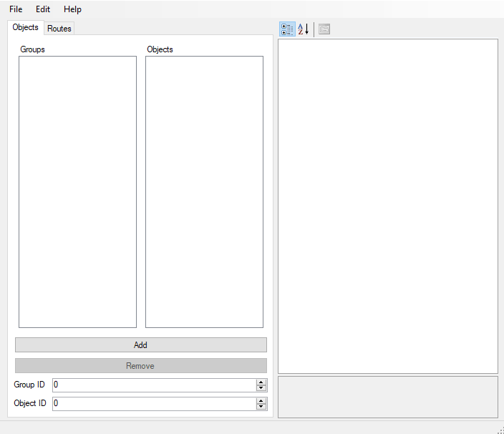Increase Group ID with the up arrow
Viewport: 504px width, 434px height.
click(261, 382)
